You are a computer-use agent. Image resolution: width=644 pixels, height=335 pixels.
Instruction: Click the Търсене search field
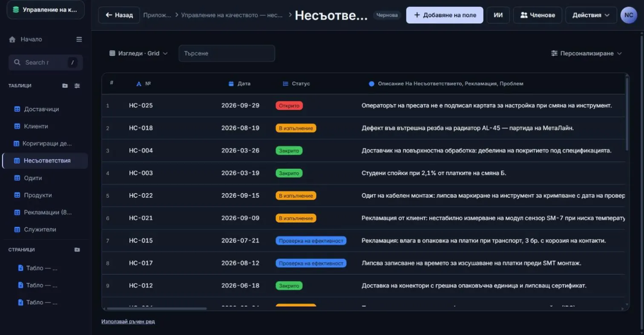click(x=227, y=53)
